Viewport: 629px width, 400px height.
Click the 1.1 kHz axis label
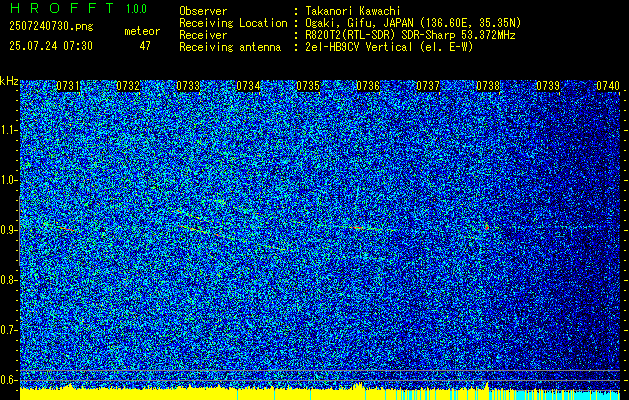[8, 130]
